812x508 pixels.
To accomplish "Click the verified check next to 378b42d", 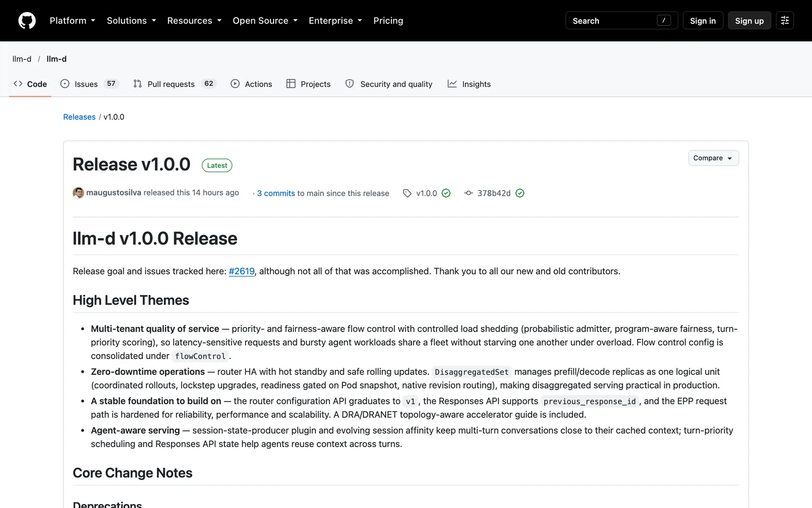I will [520, 193].
